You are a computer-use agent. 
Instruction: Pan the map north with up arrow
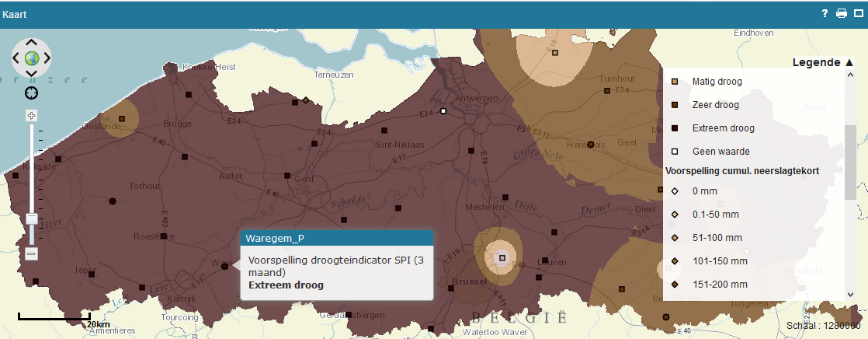point(31,42)
